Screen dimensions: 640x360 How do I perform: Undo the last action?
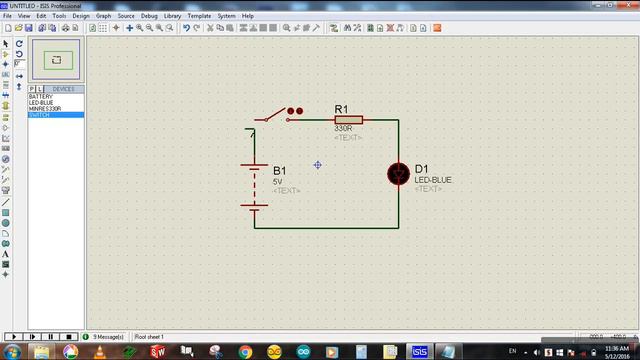pos(187,28)
